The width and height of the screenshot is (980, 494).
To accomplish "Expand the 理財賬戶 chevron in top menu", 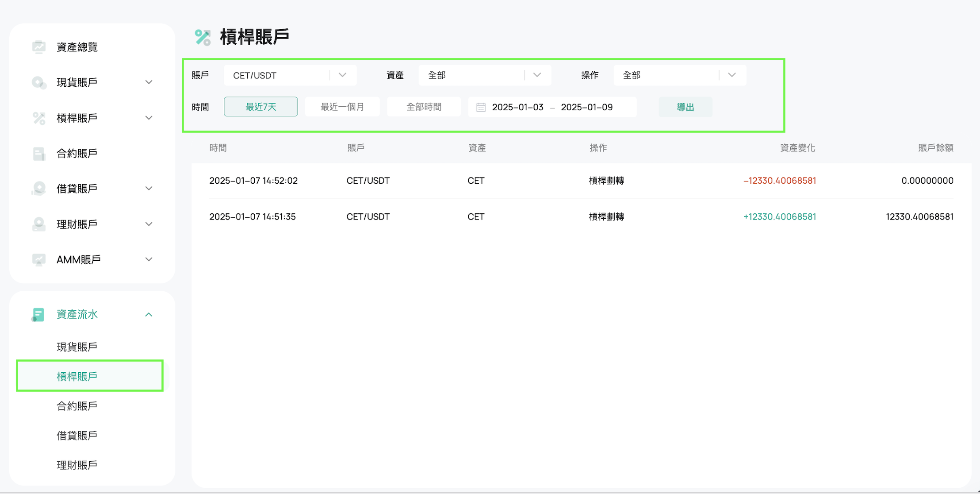I will (x=149, y=224).
